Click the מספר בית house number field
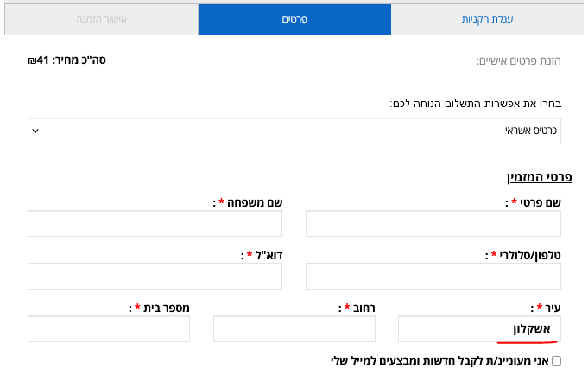 tap(109, 328)
